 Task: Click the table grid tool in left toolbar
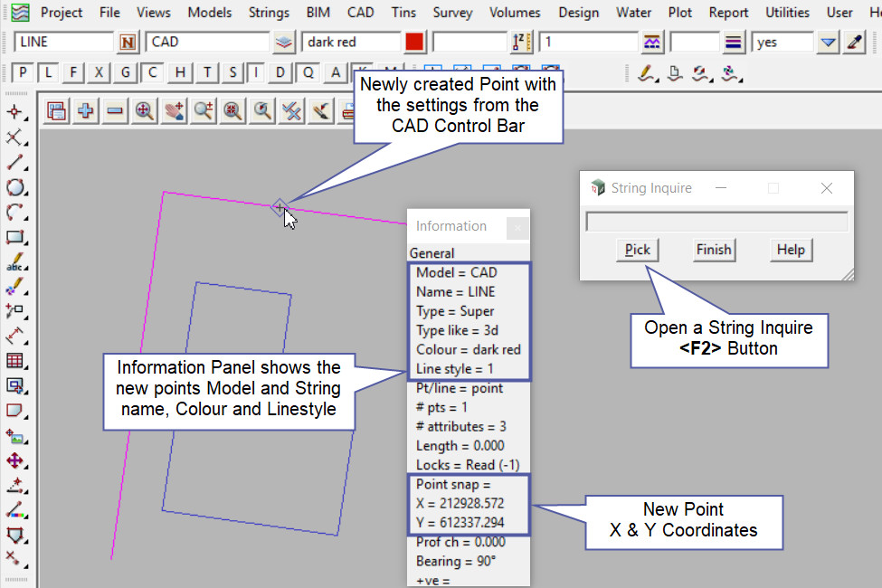pyautogui.click(x=14, y=361)
